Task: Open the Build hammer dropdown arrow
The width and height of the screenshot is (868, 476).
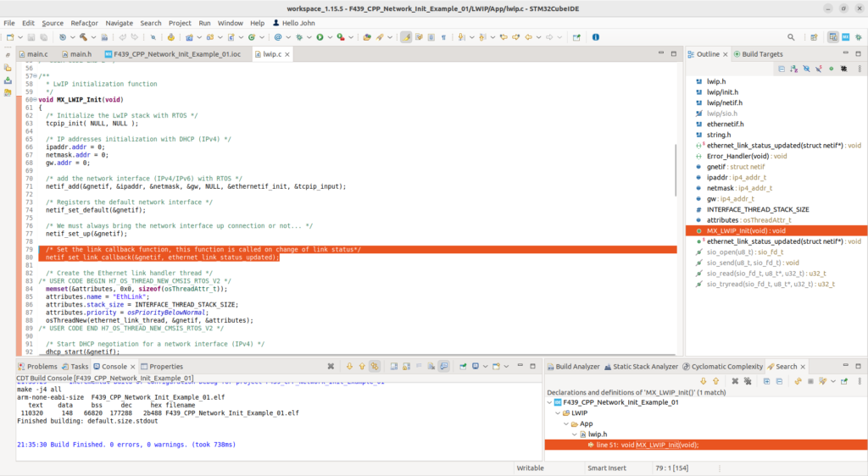Action: (x=93, y=37)
